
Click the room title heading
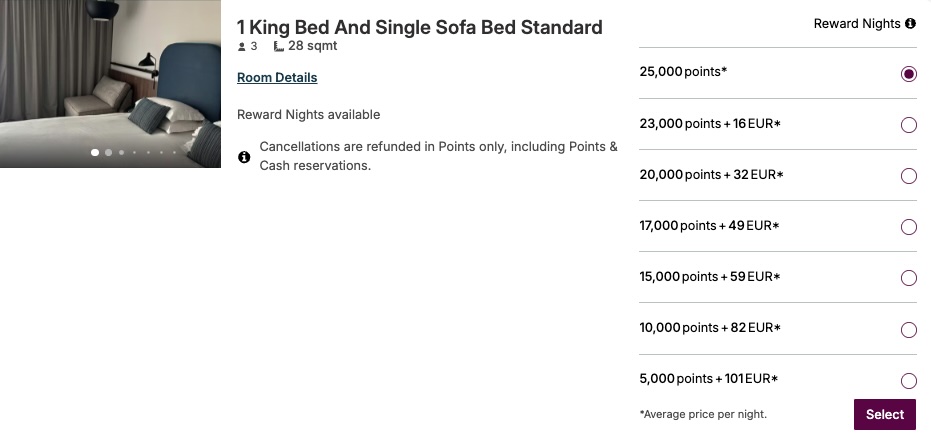point(420,27)
